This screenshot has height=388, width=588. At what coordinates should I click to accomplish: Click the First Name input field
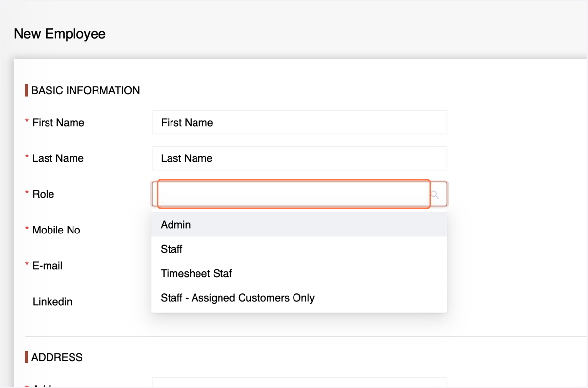coord(299,122)
